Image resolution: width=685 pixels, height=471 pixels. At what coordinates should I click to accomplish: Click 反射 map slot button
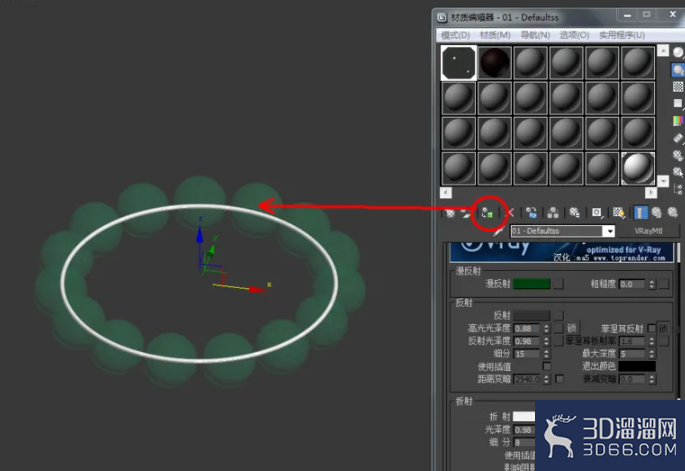pyautogui.click(x=558, y=315)
